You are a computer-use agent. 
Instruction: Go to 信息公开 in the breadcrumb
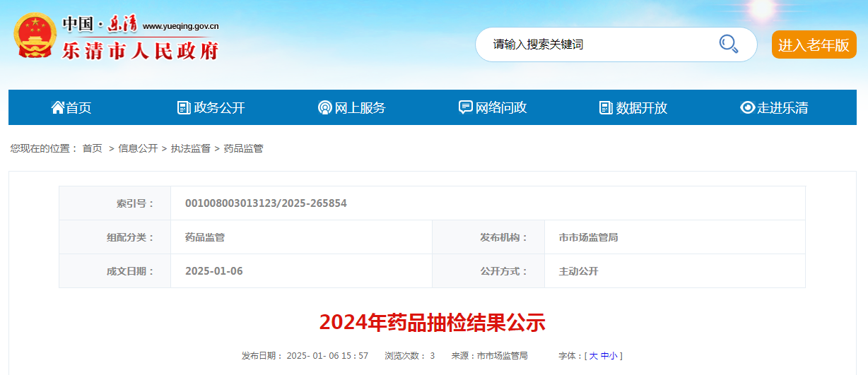(138, 148)
